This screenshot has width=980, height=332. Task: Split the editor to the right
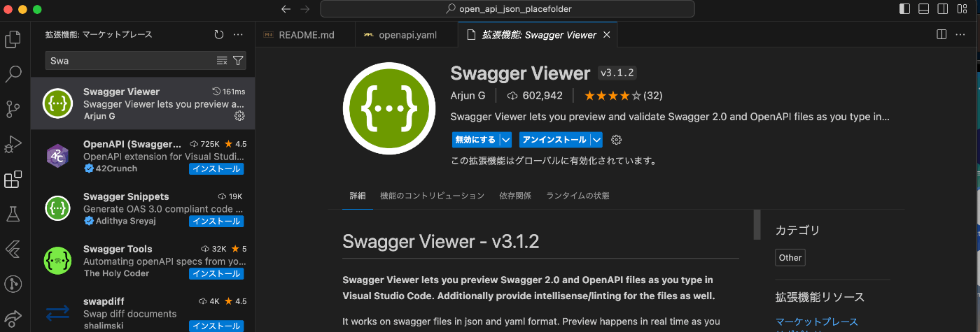[x=941, y=34]
